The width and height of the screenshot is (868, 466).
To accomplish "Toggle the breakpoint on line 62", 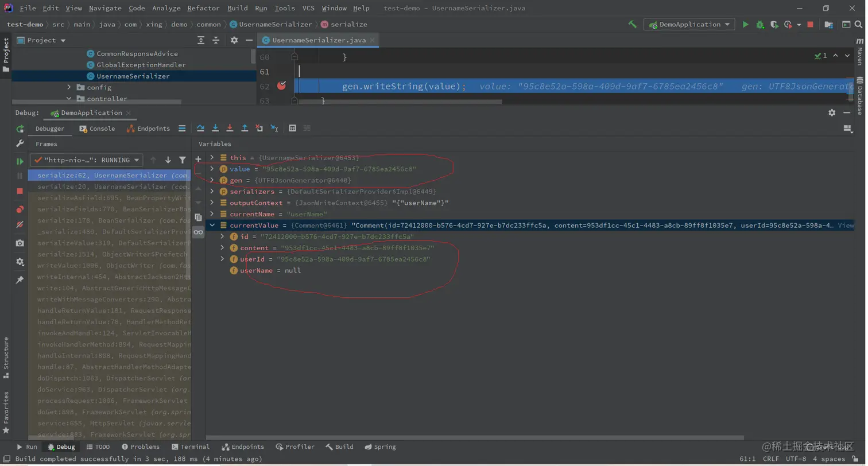I will (x=281, y=86).
